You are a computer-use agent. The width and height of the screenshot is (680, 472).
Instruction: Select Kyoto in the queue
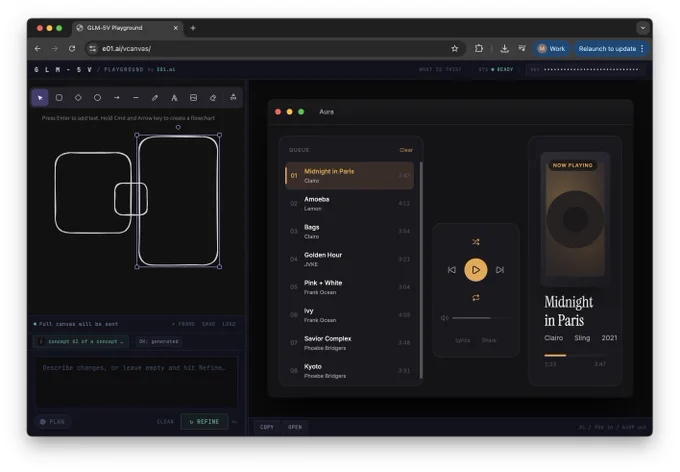click(x=349, y=370)
